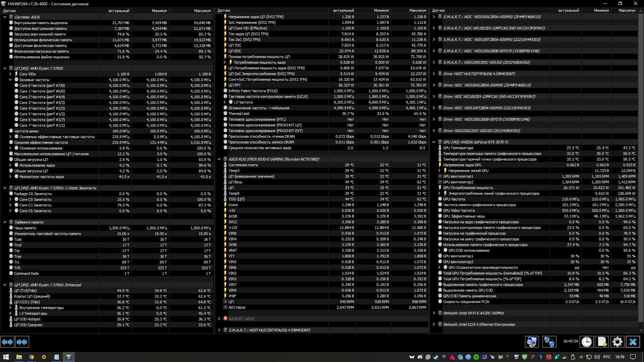Click the expand columns arrows button
The image size is (644, 362).
coord(7,342)
